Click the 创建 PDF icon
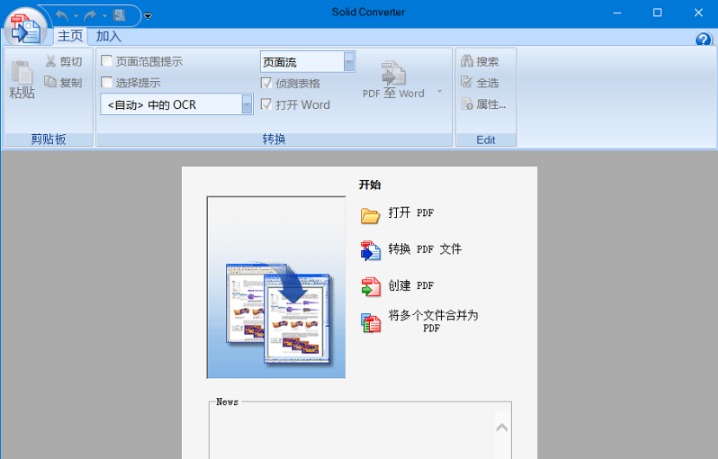Image resolution: width=718 pixels, height=459 pixels. click(x=370, y=287)
